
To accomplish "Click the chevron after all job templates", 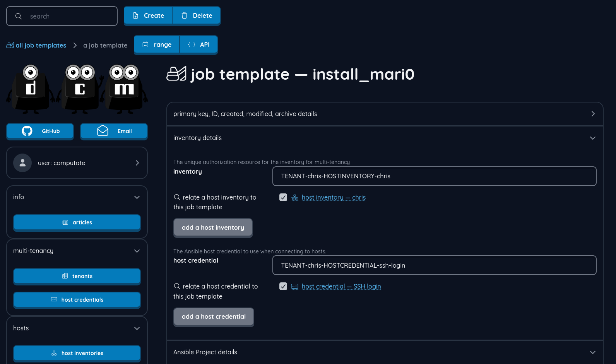I will (75, 45).
